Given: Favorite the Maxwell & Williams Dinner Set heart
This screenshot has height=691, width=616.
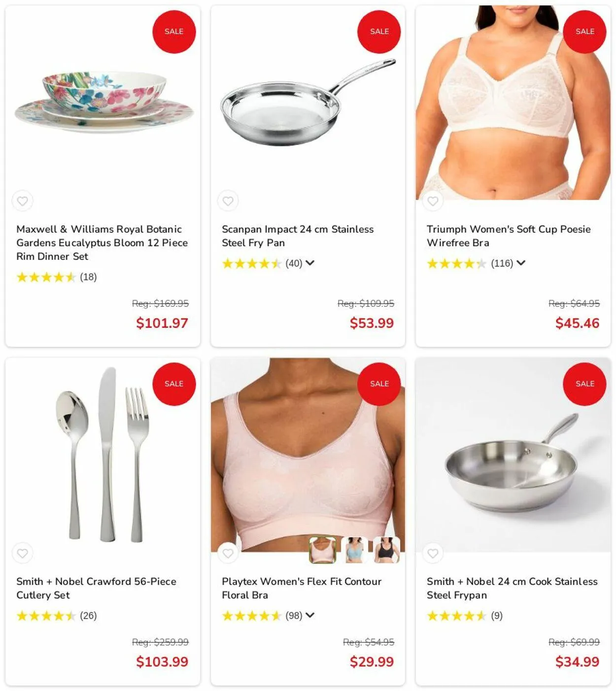Looking at the screenshot, I should (x=23, y=201).
